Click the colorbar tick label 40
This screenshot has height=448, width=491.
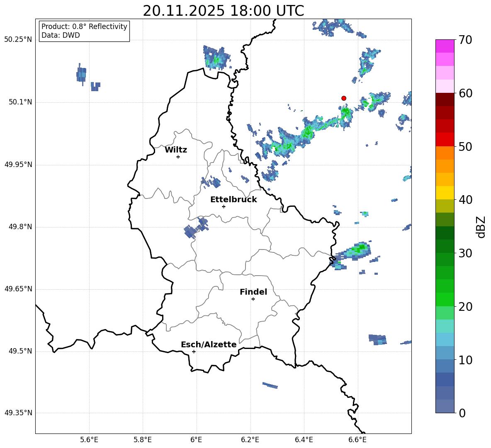(466, 200)
